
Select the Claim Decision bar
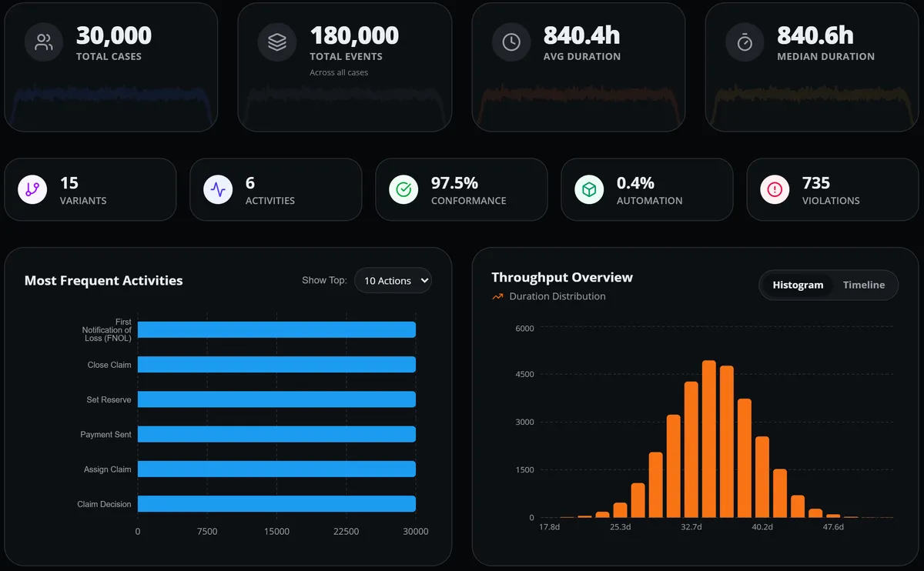276,504
